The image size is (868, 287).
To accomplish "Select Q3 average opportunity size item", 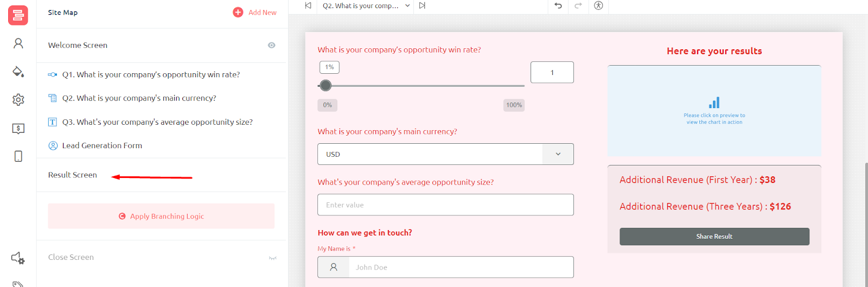I will pos(157,122).
